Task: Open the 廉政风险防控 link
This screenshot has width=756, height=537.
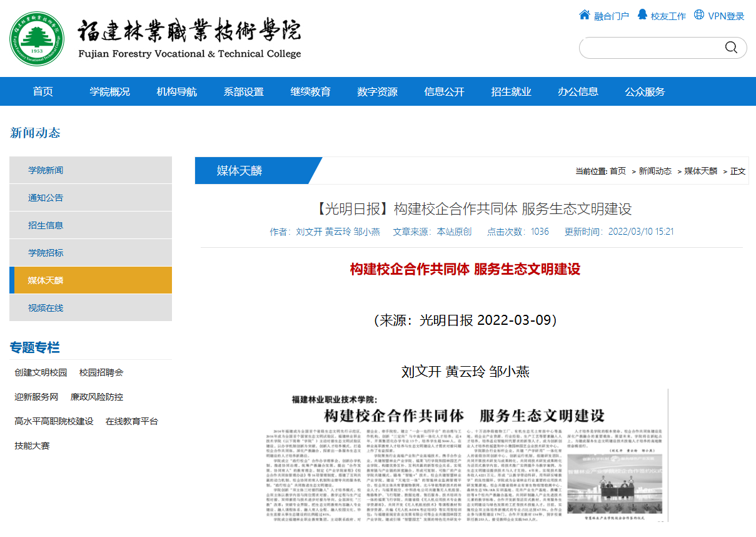Action: coord(97,397)
